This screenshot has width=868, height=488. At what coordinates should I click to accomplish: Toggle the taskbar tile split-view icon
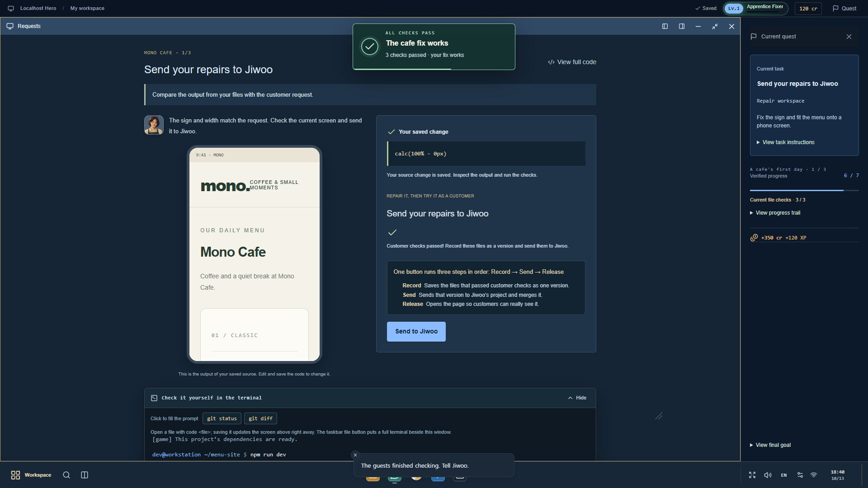85,475
